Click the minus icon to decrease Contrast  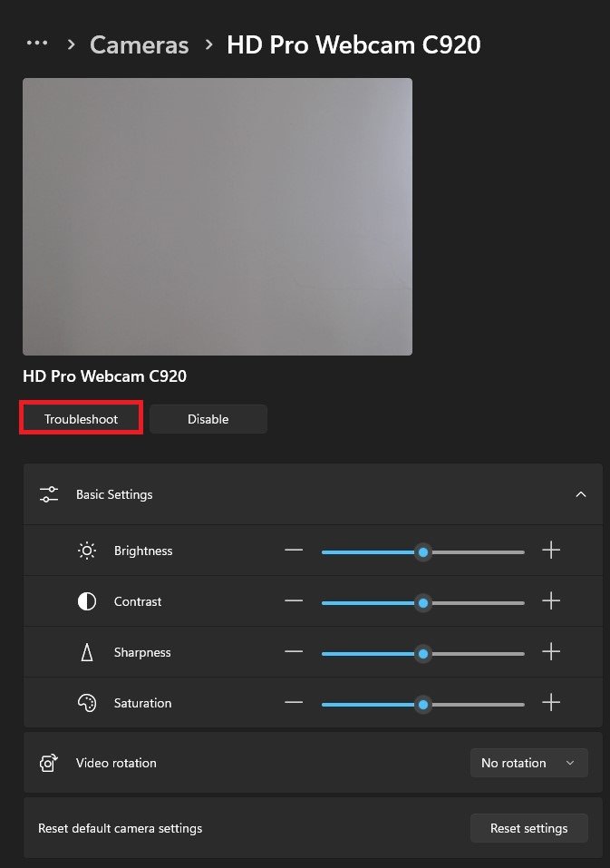294,601
